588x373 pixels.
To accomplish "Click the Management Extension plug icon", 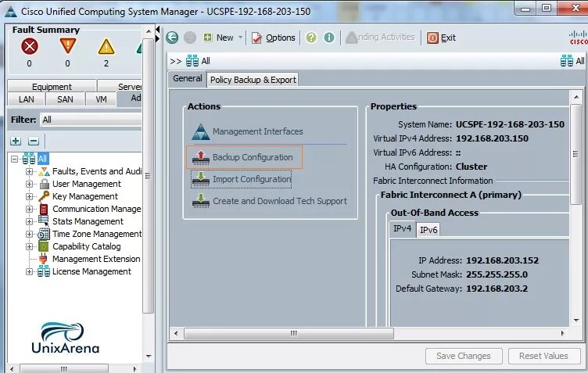I will point(44,259).
